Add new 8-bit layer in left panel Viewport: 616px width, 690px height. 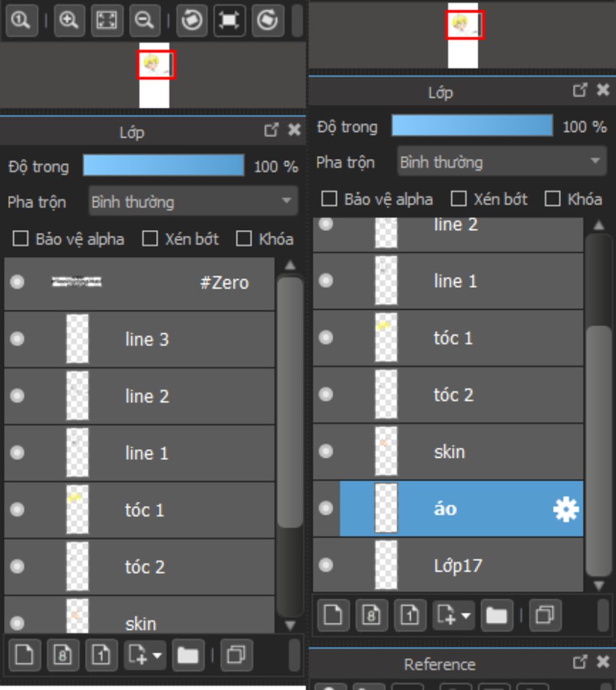(x=63, y=655)
